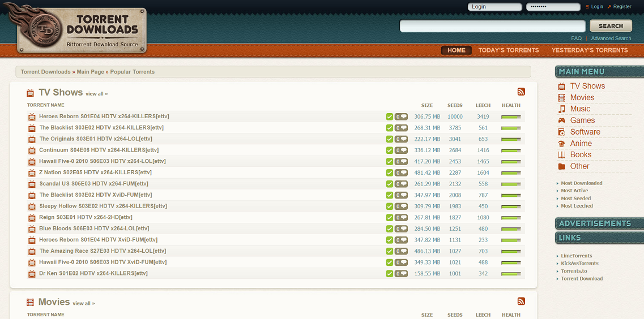Open Most Seeded link
This screenshot has height=319, width=644.
tap(576, 199)
